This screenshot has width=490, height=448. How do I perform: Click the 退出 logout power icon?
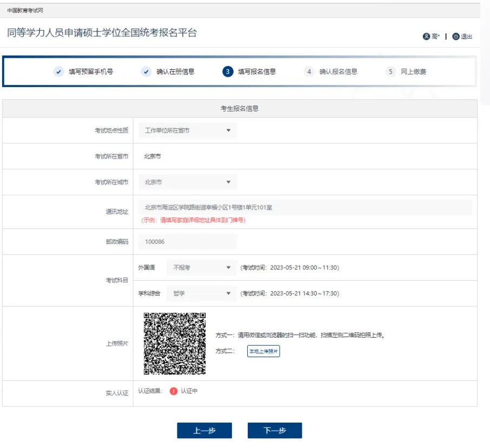(x=455, y=37)
